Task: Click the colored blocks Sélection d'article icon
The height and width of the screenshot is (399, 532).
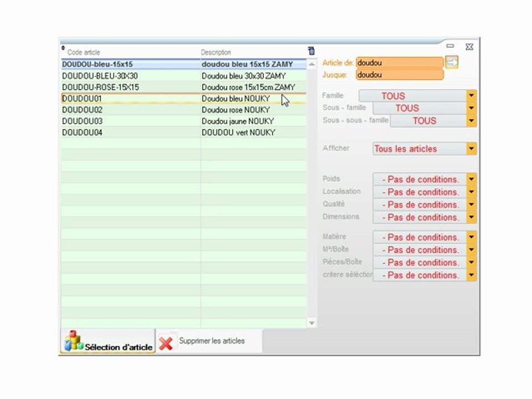Action: click(74, 341)
